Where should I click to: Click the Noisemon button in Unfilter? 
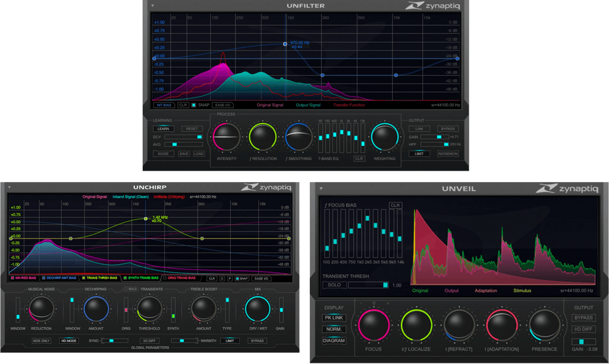[448, 154]
